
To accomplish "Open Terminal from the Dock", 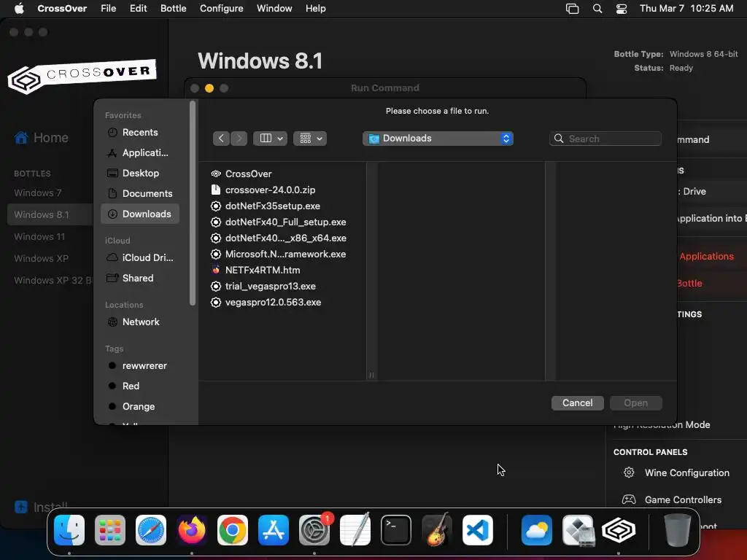I will 396,530.
